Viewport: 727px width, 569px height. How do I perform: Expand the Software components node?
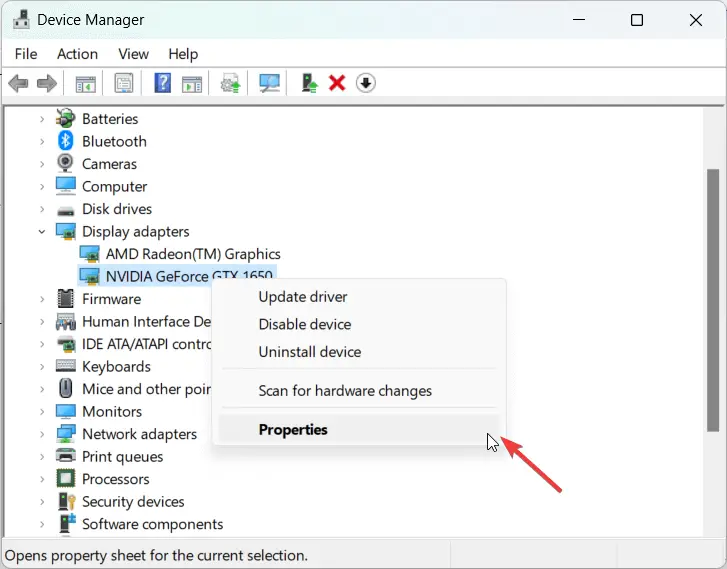coord(42,524)
